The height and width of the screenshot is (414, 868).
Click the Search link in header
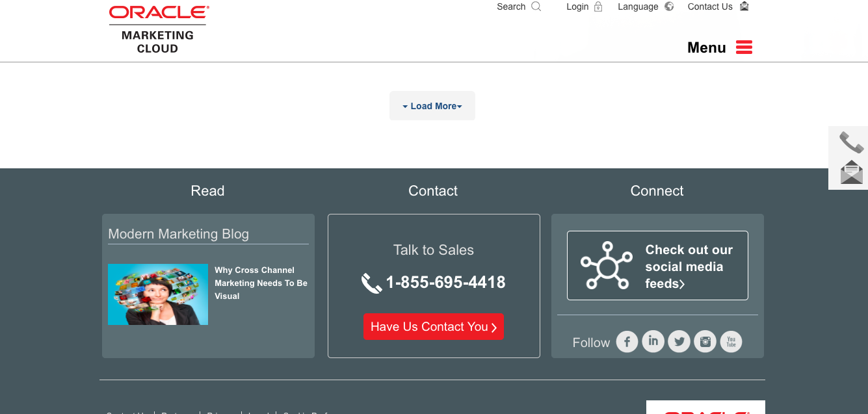[511, 6]
